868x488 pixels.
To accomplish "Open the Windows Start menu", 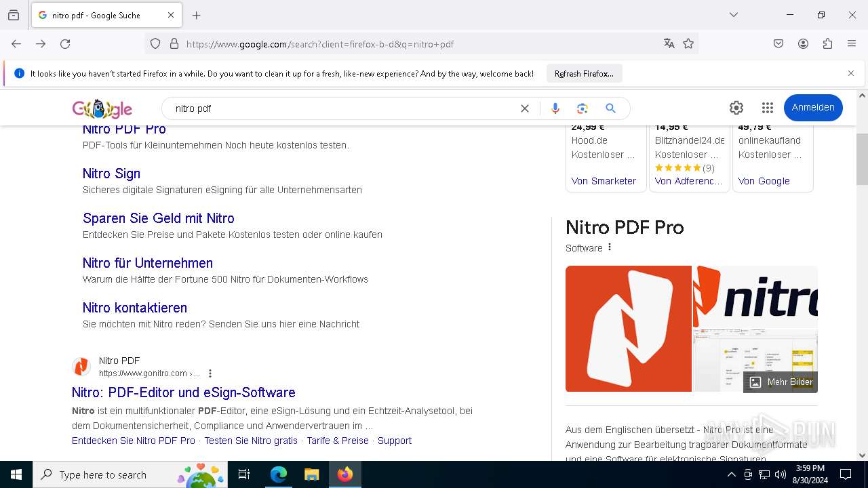I will (x=16, y=474).
